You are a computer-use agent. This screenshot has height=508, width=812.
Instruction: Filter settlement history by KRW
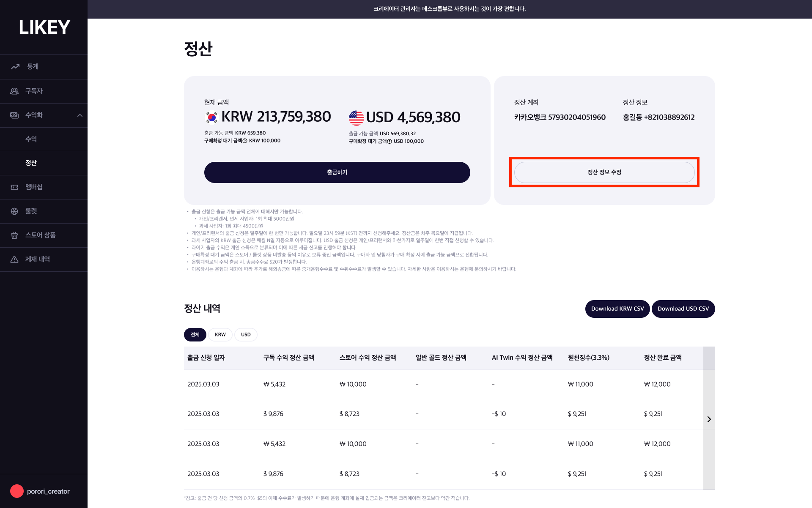[220, 335]
